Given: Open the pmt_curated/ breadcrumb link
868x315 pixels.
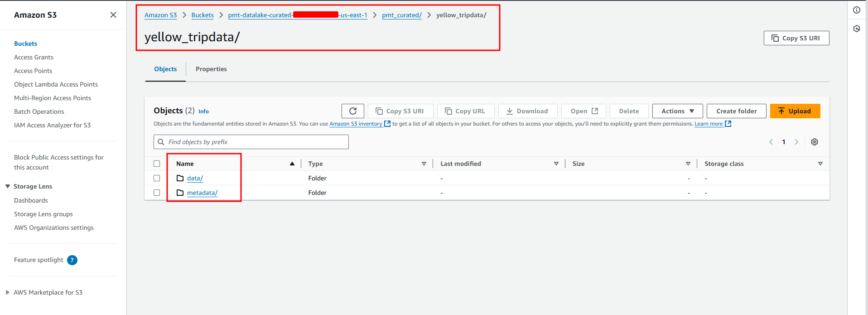Looking at the screenshot, I should [x=401, y=15].
